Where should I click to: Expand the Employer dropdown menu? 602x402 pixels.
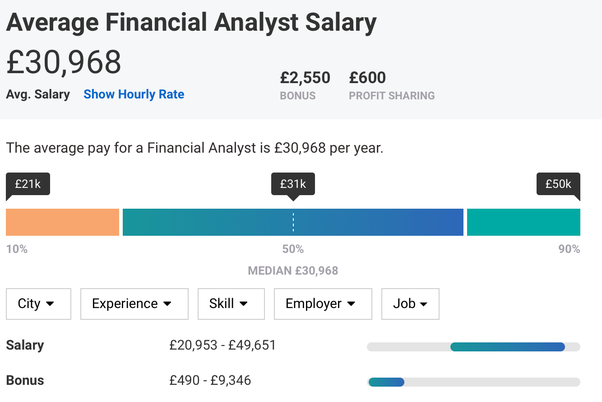click(x=322, y=304)
